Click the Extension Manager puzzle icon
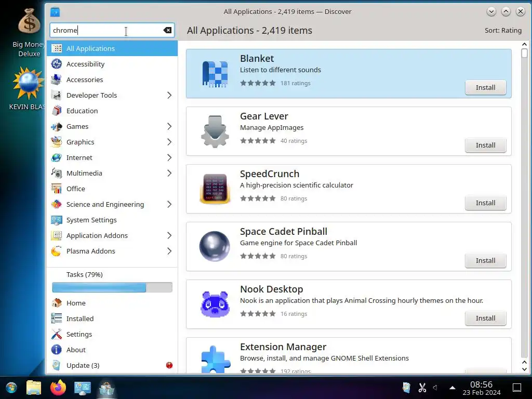This screenshot has width=532, height=399. pos(215,360)
